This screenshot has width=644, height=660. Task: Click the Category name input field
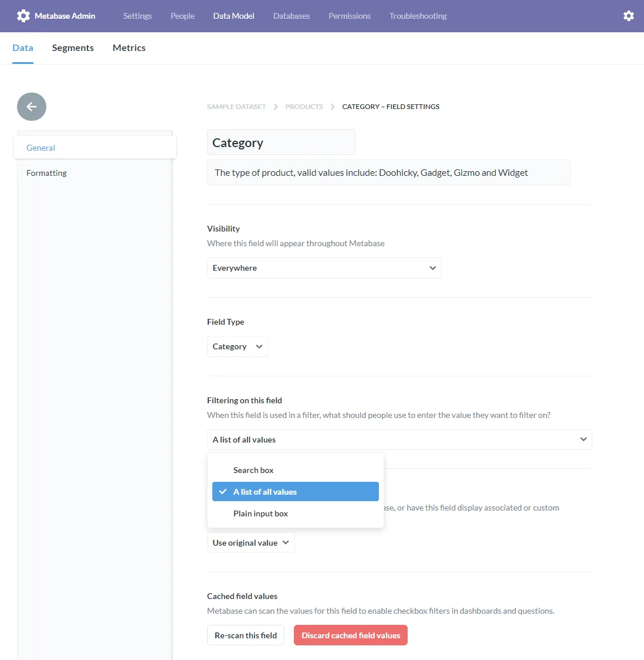click(281, 142)
